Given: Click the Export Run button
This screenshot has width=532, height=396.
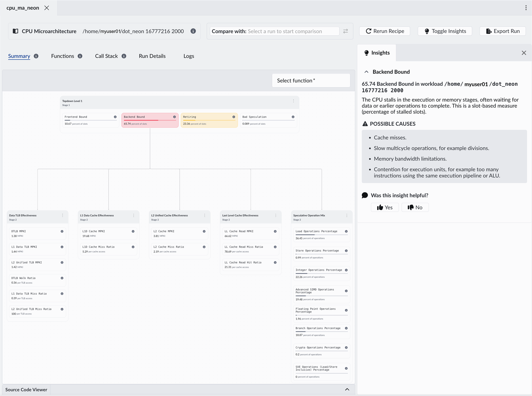Looking at the screenshot, I should click(x=502, y=31).
